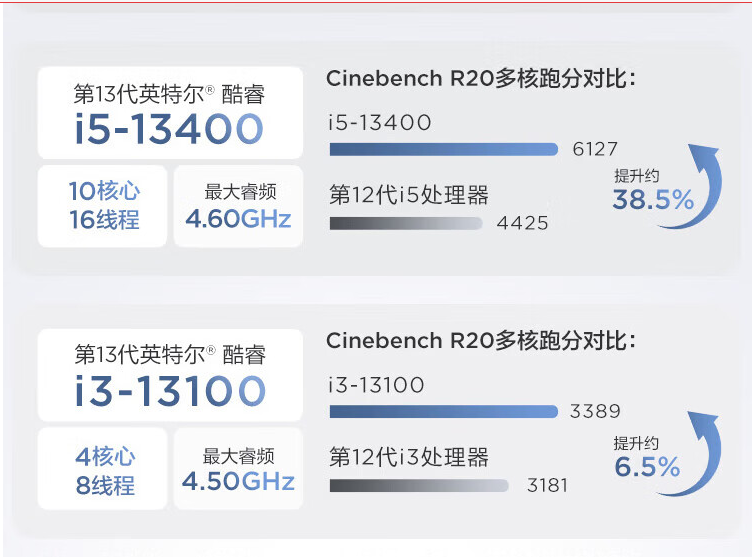Select the i5-13400 processor title card
The image size is (752, 557).
[x=170, y=113]
